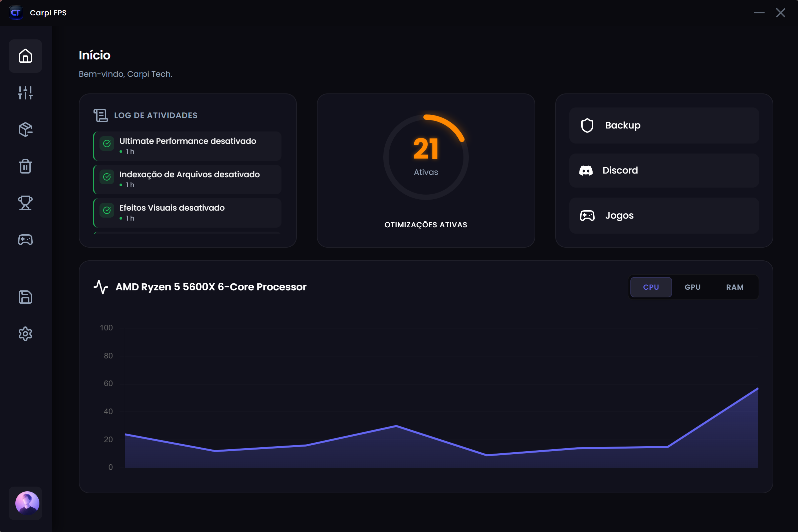
Task: Launch Discord from the quick actions
Action: [x=663, y=170]
